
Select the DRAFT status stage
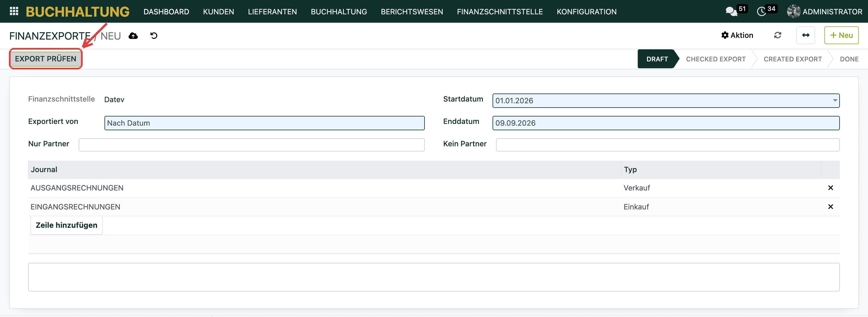[x=657, y=59]
